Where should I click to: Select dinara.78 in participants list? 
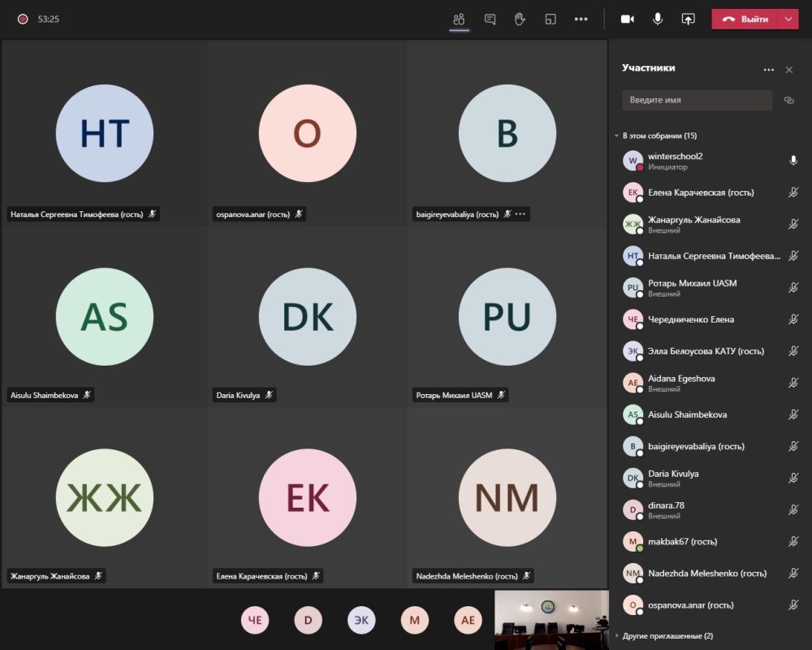coord(710,509)
